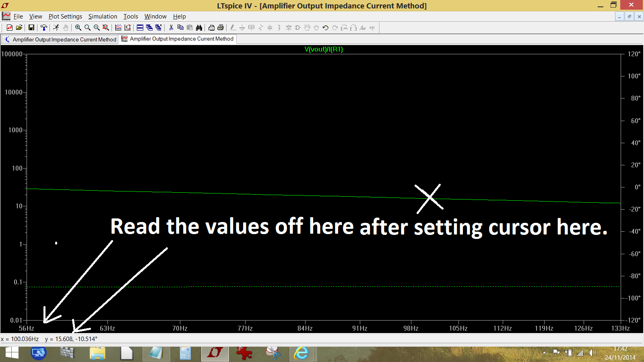This screenshot has width=644, height=362.
Task: Select the Zoom In magnifier tool
Action: tap(78, 27)
